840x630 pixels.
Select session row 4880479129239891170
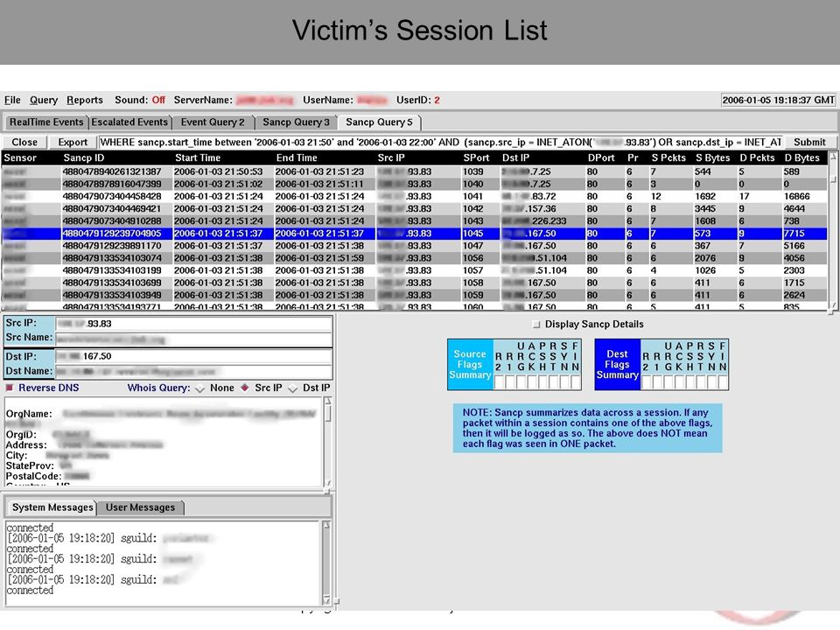click(415, 246)
